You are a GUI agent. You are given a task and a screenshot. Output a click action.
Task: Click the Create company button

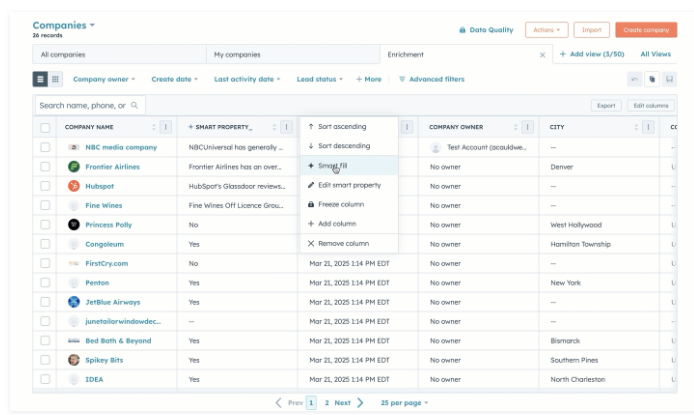click(x=646, y=30)
